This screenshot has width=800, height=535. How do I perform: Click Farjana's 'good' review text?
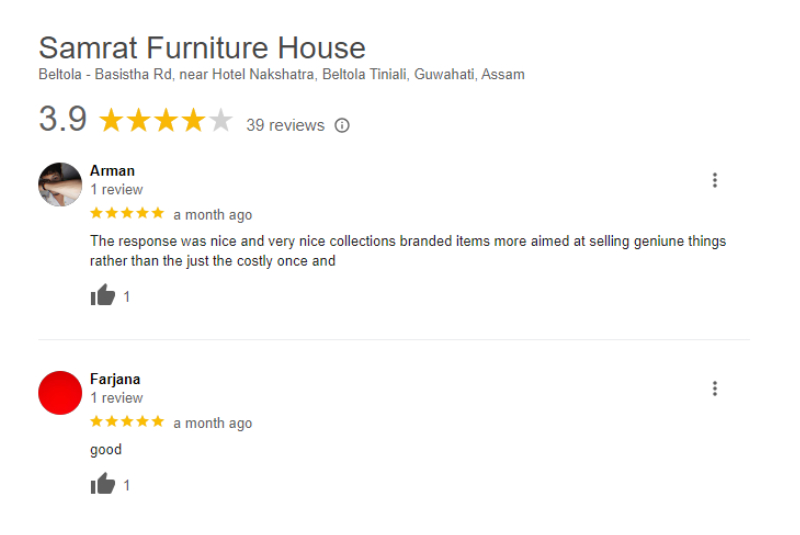coord(106,450)
